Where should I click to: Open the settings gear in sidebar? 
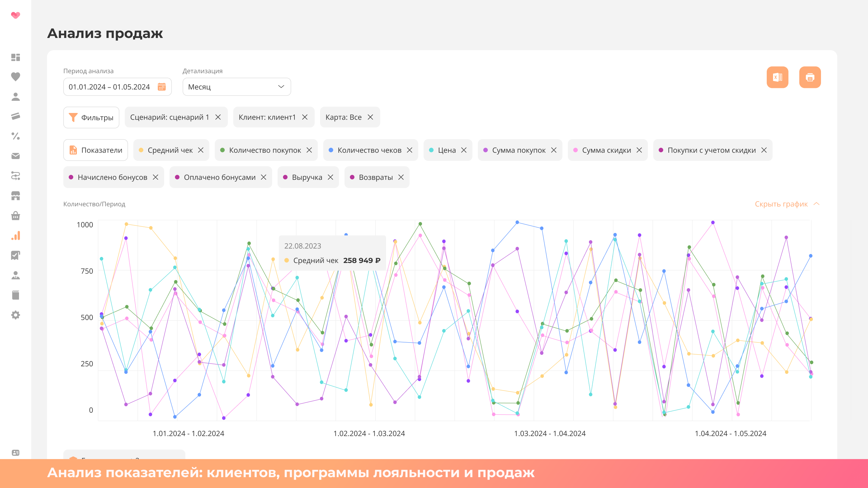(15, 315)
